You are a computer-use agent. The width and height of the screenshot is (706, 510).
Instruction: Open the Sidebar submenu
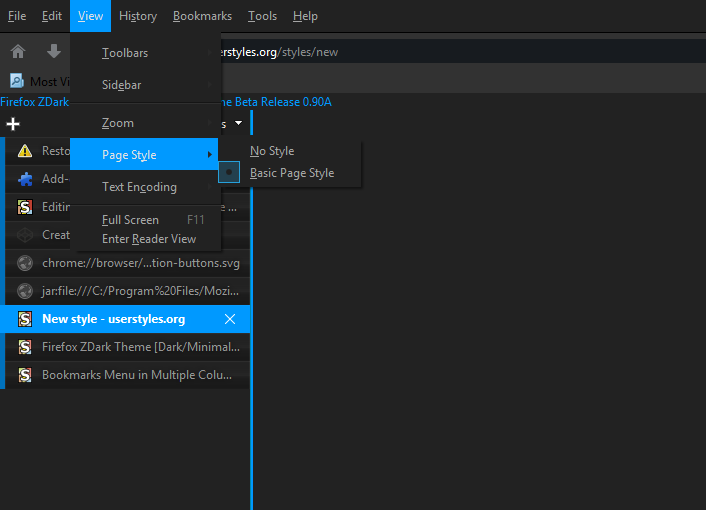coord(145,85)
